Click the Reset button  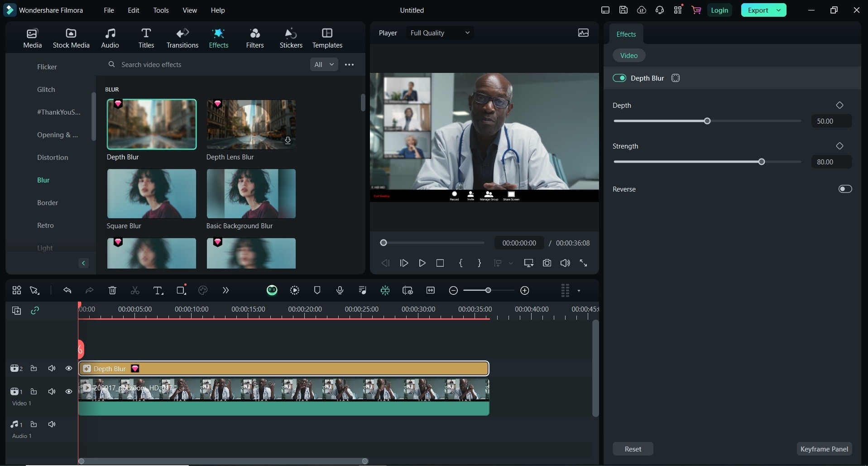click(633, 449)
